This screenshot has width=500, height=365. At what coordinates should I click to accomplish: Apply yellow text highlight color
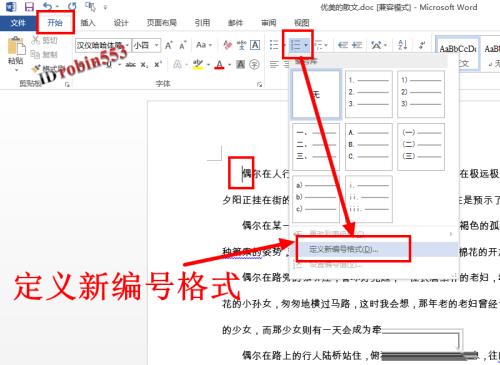coord(198,64)
